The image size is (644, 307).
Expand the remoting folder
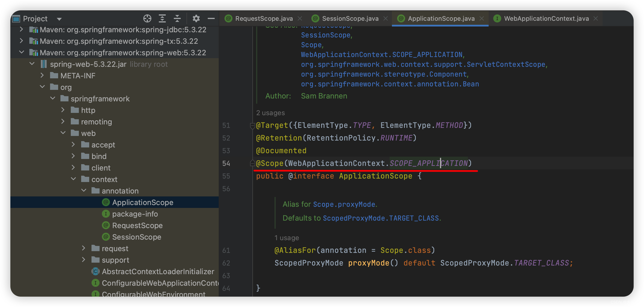point(63,122)
